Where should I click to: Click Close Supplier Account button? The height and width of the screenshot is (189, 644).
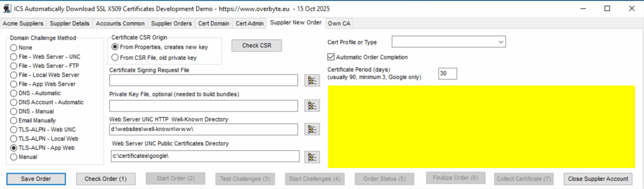tap(598, 179)
